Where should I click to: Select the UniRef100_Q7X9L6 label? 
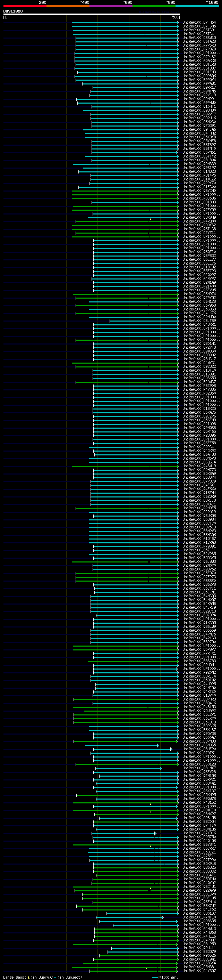[x=199, y=833]
